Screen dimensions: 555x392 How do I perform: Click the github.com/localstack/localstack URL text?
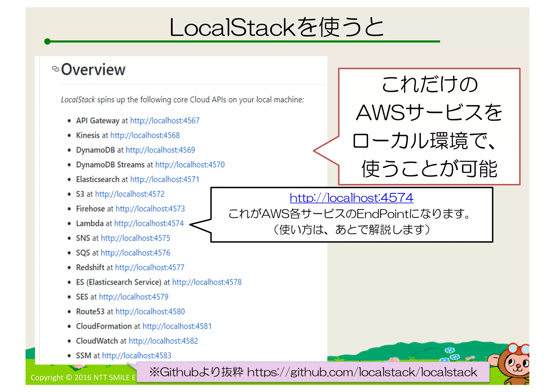click(x=362, y=372)
